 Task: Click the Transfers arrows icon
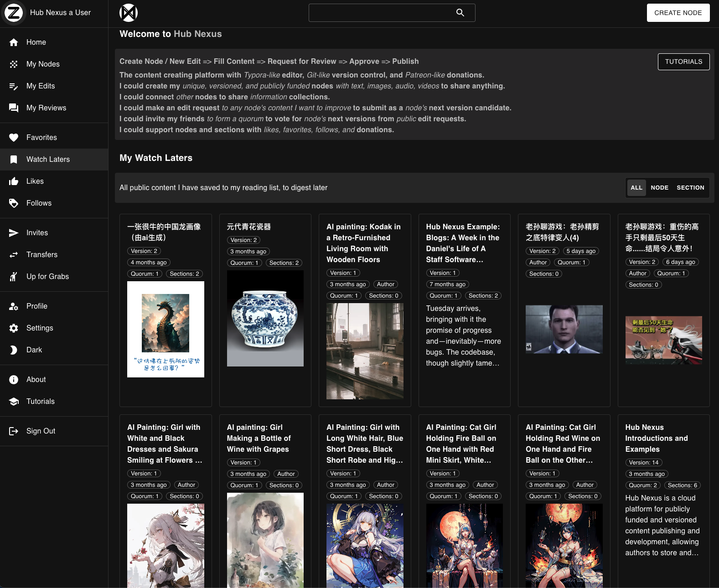click(x=14, y=255)
